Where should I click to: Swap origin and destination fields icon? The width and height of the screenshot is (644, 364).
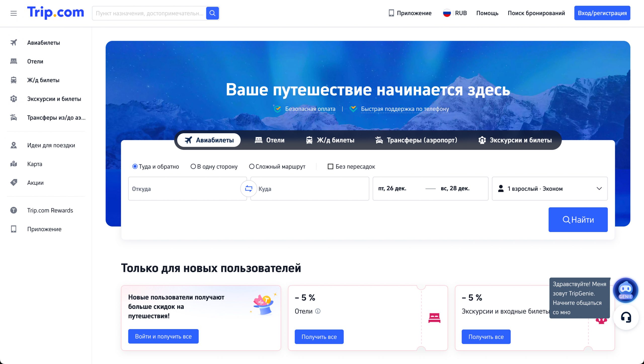tap(249, 189)
